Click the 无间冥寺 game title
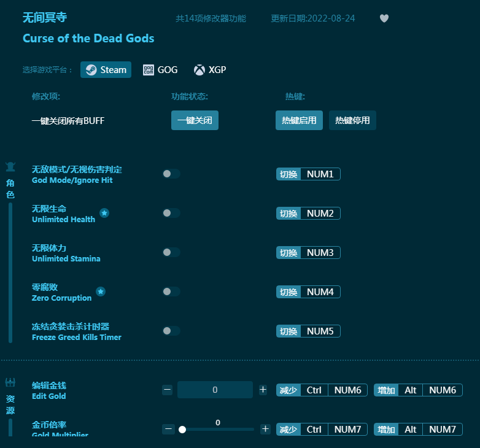 click(45, 17)
